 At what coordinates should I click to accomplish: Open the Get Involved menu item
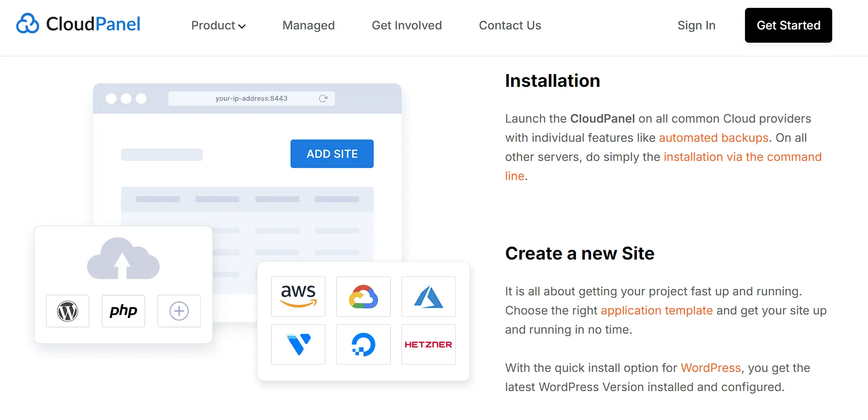tap(407, 26)
